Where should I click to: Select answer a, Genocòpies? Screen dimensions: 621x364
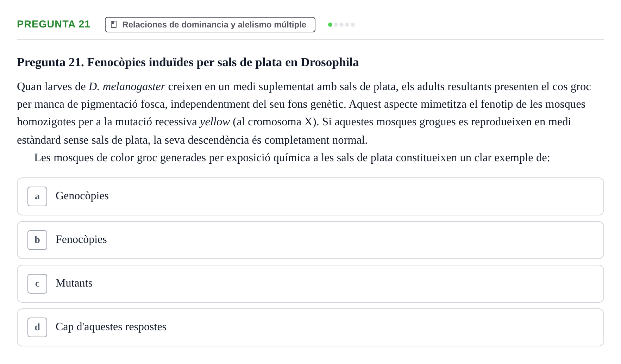[310, 196]
